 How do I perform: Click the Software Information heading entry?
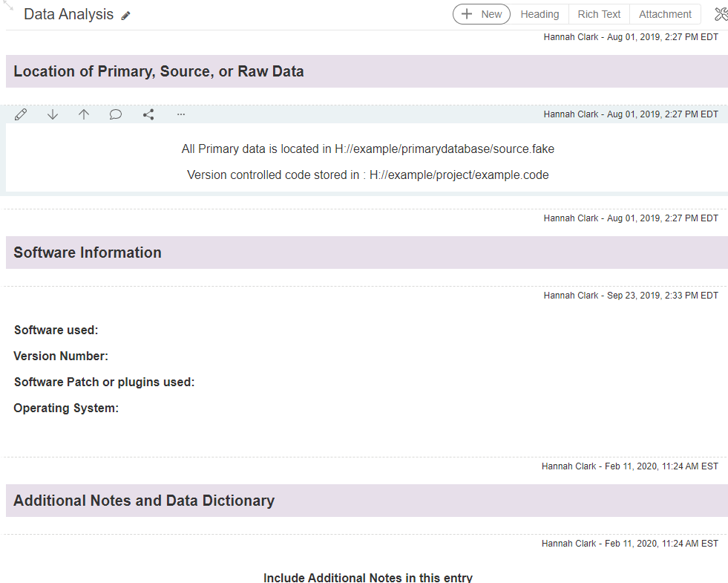tap(88, 253)
